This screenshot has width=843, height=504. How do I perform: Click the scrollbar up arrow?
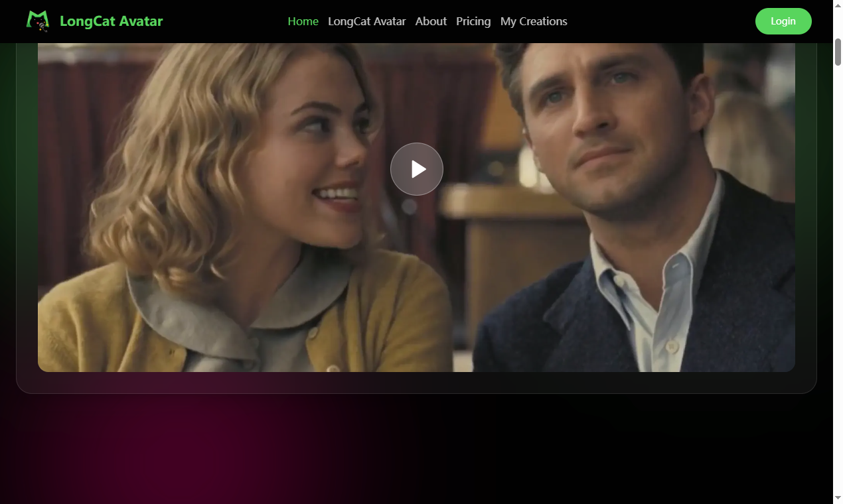coord(838,5)
